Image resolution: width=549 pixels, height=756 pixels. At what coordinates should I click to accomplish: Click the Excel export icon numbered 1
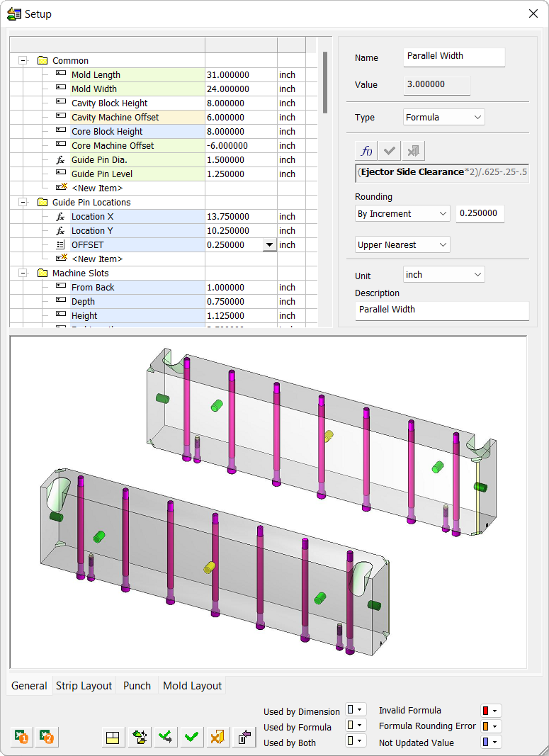click(x=21, y=737)
